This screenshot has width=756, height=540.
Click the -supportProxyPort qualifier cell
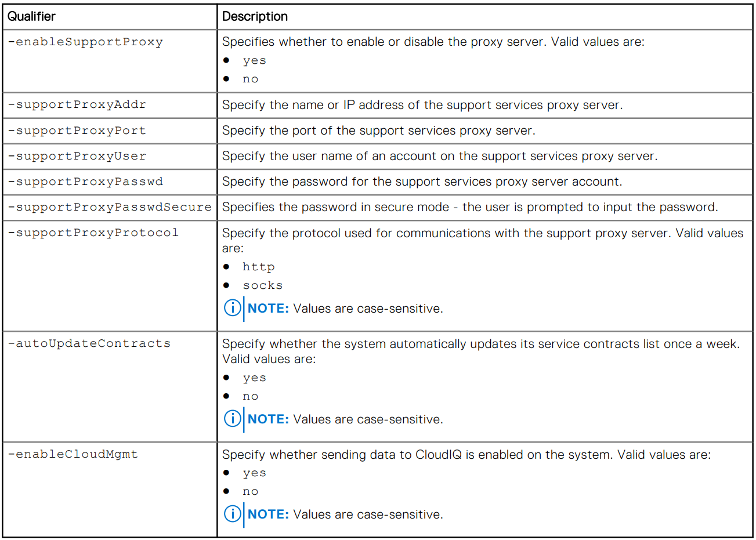pyautogui.click(x=77, y=131)
